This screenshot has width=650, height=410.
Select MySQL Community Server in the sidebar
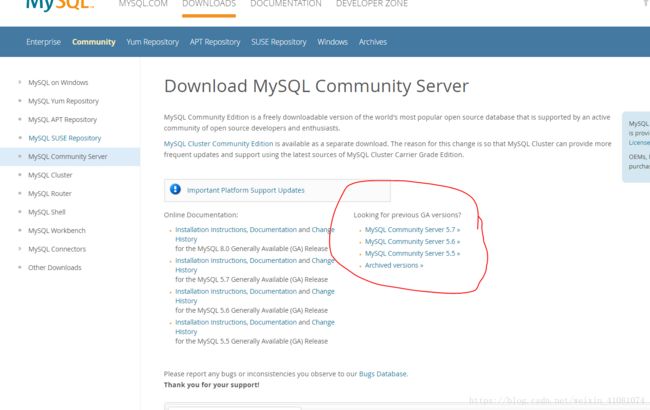tap(68, 156)
